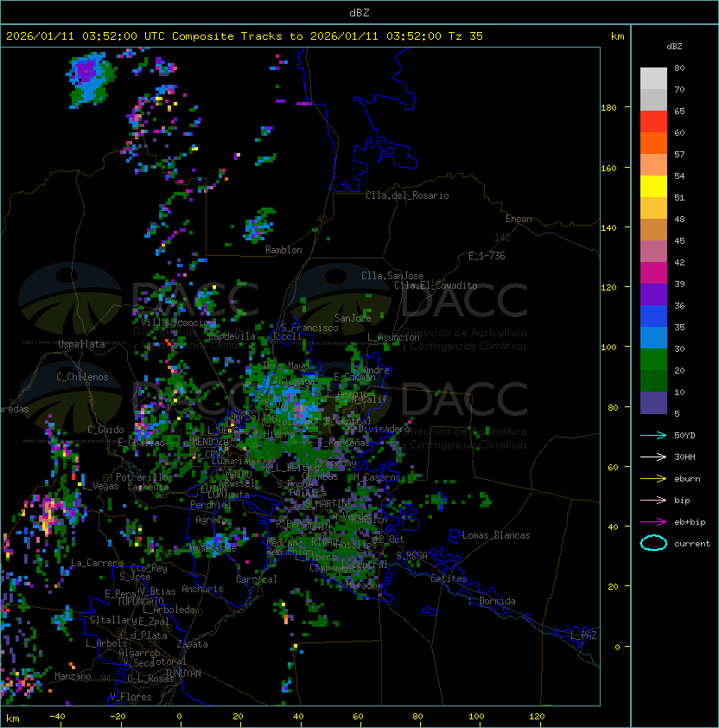Click the 'L_Dormida' map label

492,601
